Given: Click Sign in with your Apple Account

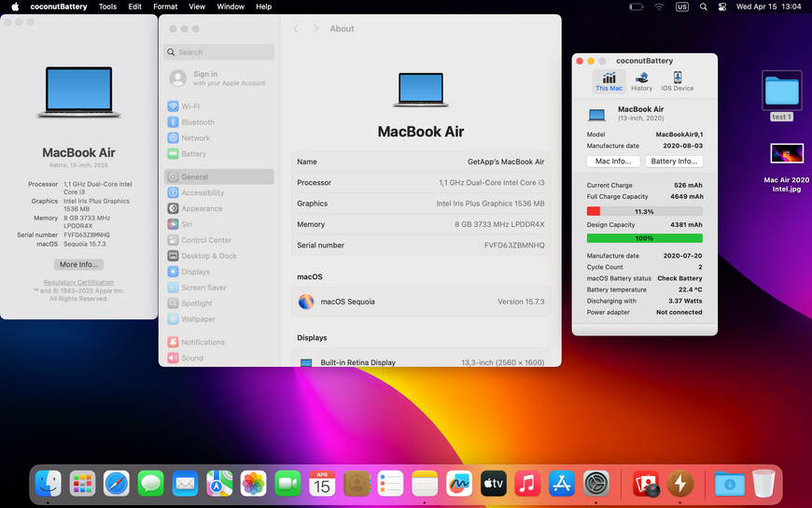Looking at the screenshot, I should (219, 78).
